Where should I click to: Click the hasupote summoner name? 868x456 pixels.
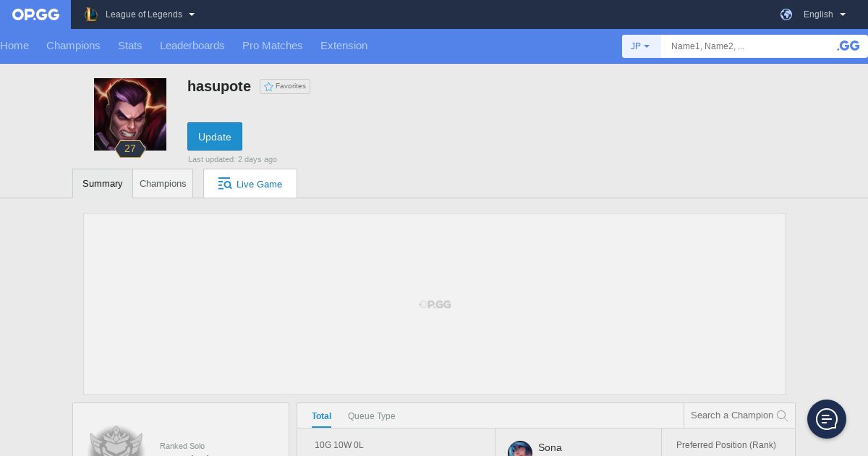219,86
